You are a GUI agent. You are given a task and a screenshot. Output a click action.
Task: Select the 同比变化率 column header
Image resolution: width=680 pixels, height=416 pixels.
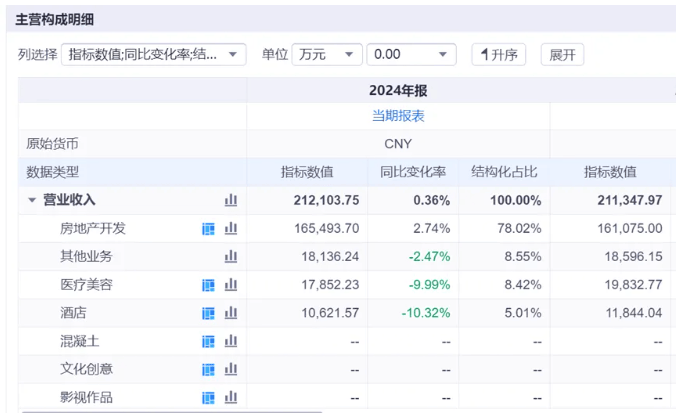pyautogui.click(x=413, y=172)
